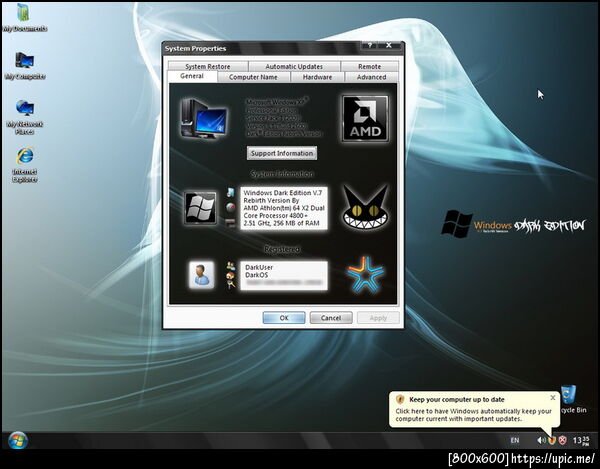Click the EN language indicator
The image size is (600, 469).
(x=515, y=440)
